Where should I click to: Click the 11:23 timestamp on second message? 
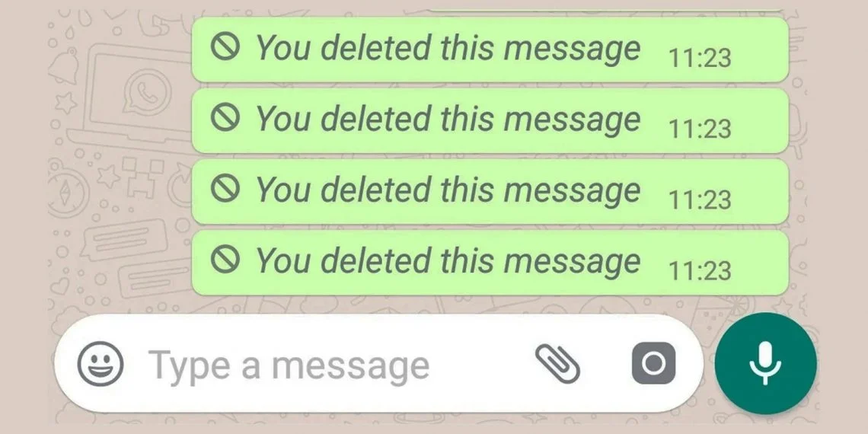click(700, 129)
